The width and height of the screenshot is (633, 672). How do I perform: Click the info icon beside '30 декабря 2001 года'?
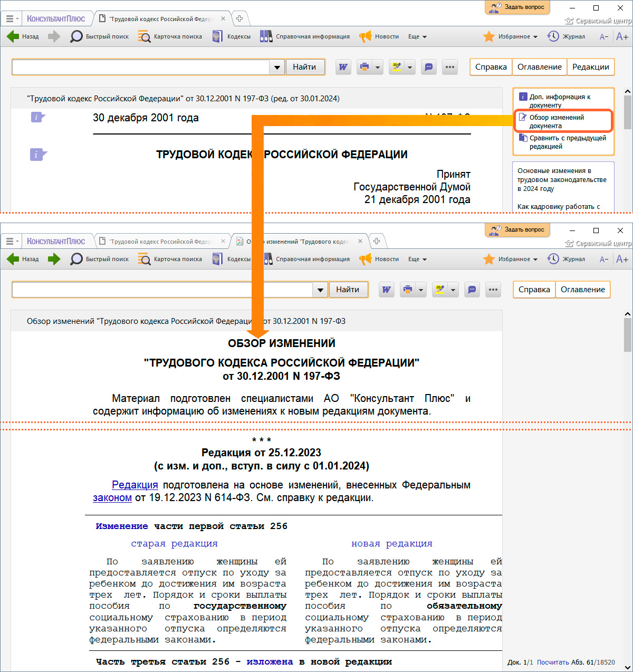pyautogui.click(x=37, y=117)
